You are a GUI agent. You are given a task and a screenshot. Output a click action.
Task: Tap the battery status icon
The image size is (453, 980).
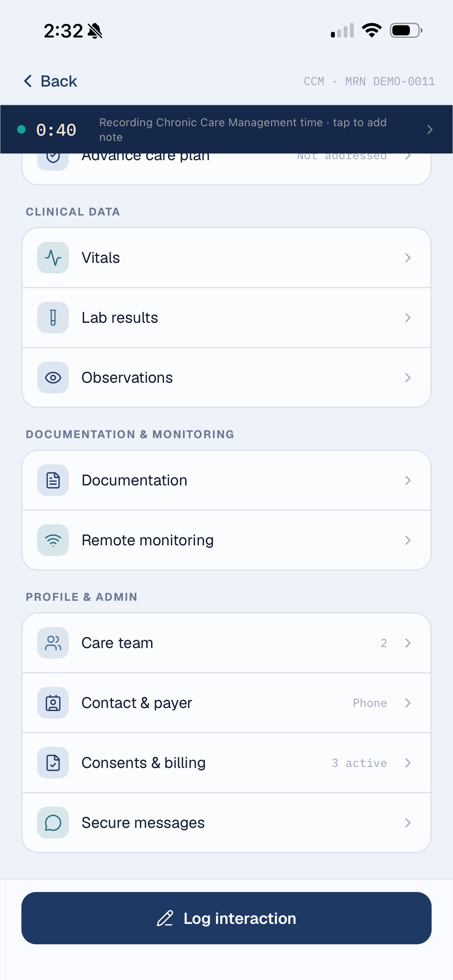tap(406, 30)
